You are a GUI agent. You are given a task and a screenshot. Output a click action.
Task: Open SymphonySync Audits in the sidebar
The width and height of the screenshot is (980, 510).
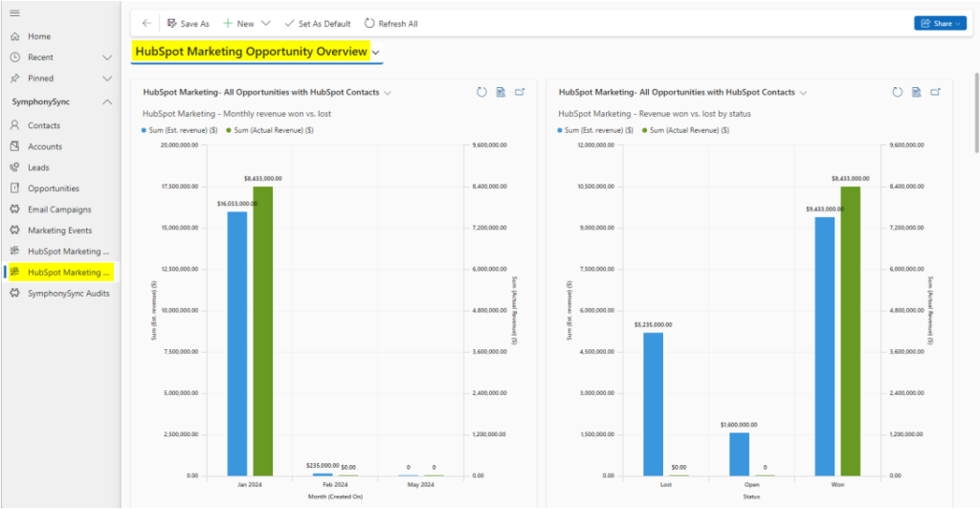point(68,293)
